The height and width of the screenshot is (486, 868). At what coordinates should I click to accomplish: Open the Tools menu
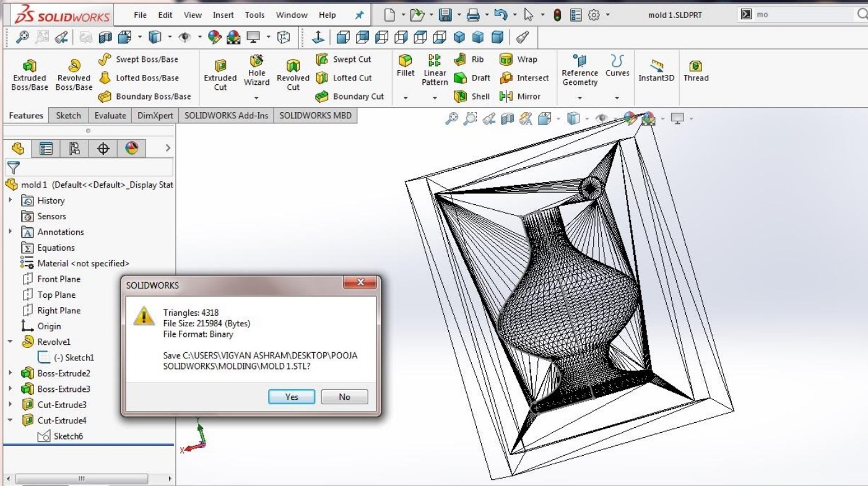[x=254, y=15]
